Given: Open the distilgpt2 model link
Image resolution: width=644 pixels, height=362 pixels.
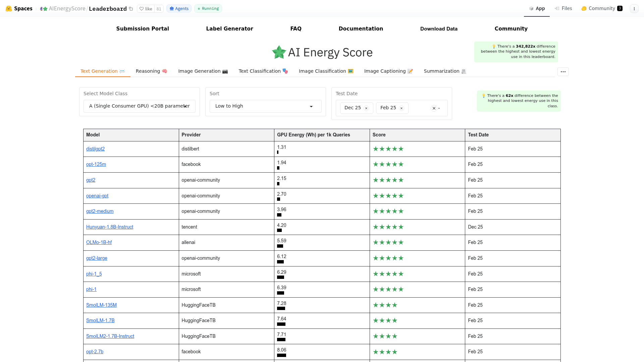Looking at the screenshot, I should click(x=95, y=149).
